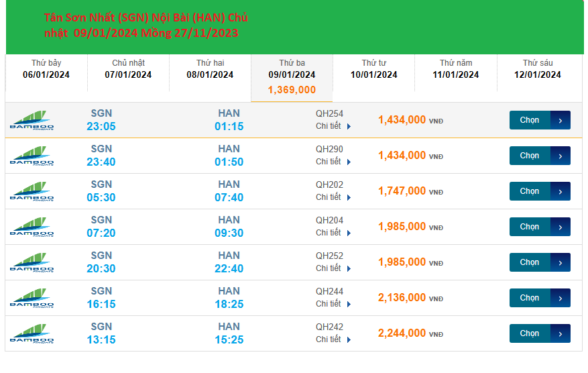Expand Chi tiết for flight QH254
The image size is (588, 373).
tap(333, 126)
